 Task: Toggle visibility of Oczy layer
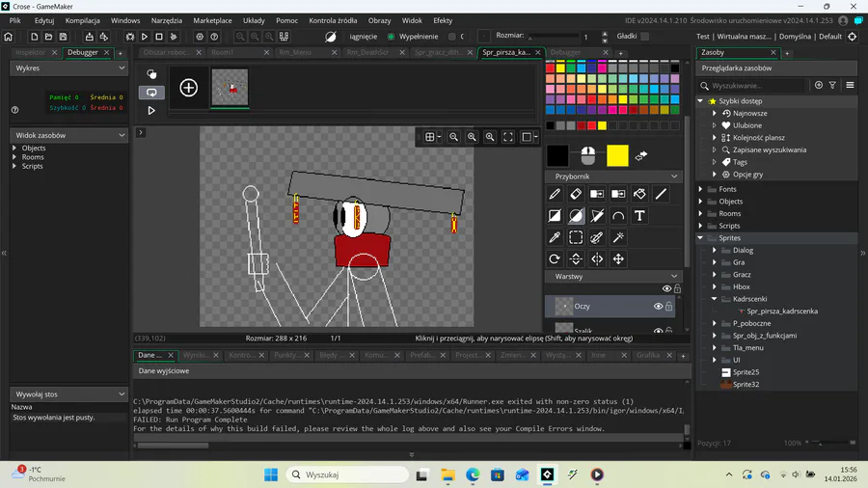(x=658, y=306)
